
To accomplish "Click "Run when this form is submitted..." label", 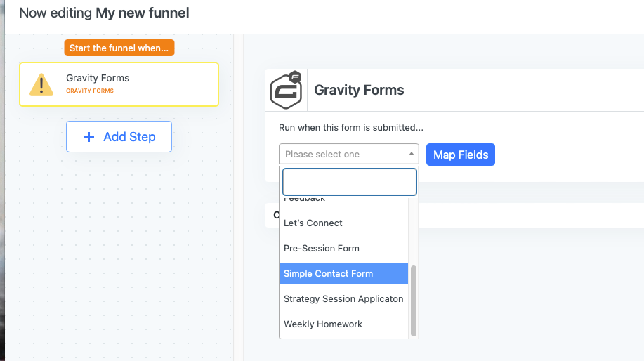I will coord(351,127).
